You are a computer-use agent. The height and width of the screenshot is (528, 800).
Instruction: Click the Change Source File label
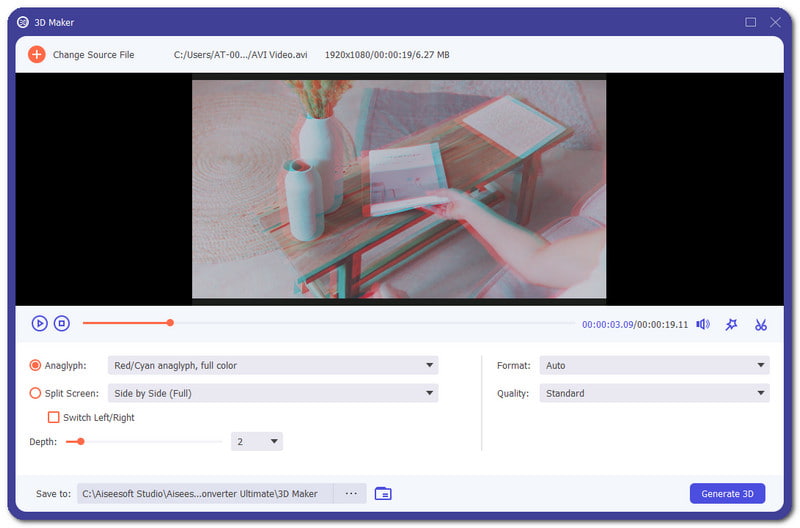[x=93, y=55]
